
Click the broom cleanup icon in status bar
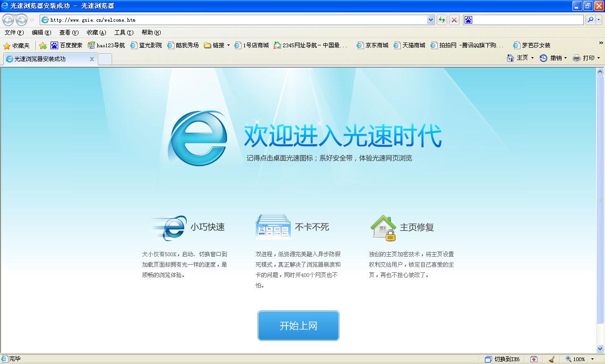(552, 359)
